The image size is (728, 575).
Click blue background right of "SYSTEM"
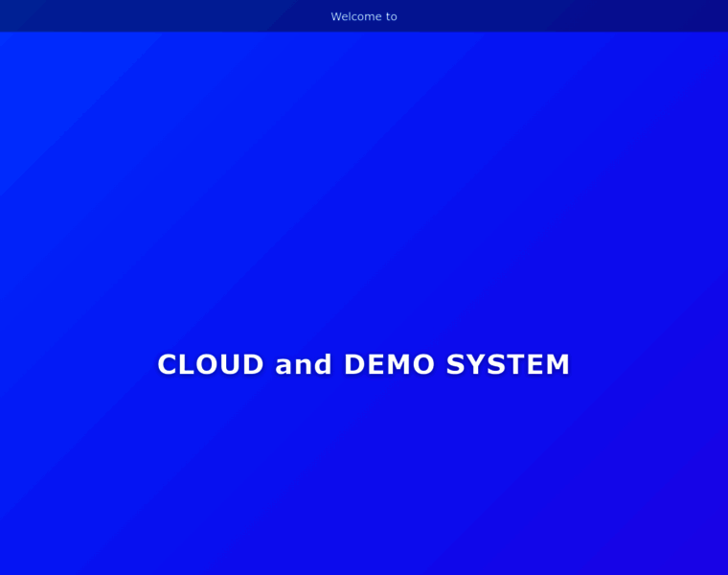click(651, 364)
